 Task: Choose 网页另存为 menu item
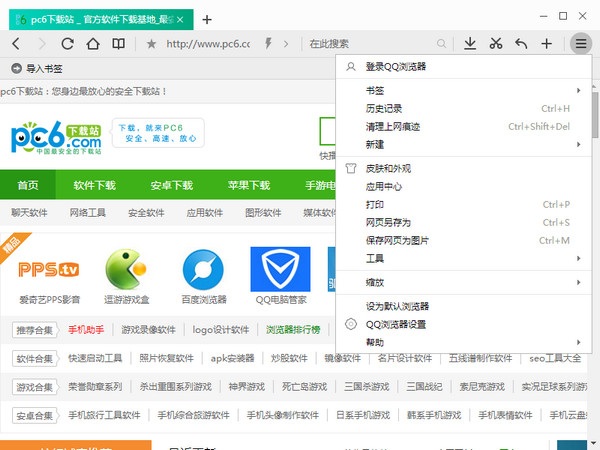[464, 223]
